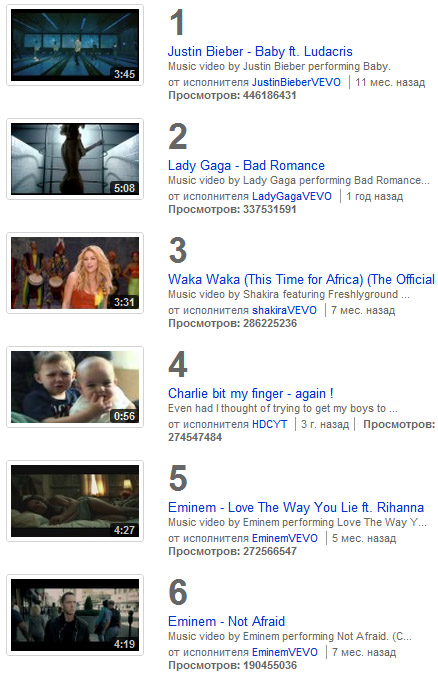Click the 'Eminem - Not Afraid' title link
Image resolution: width=438 pixels, height=677 pixels.
point(226,621)
